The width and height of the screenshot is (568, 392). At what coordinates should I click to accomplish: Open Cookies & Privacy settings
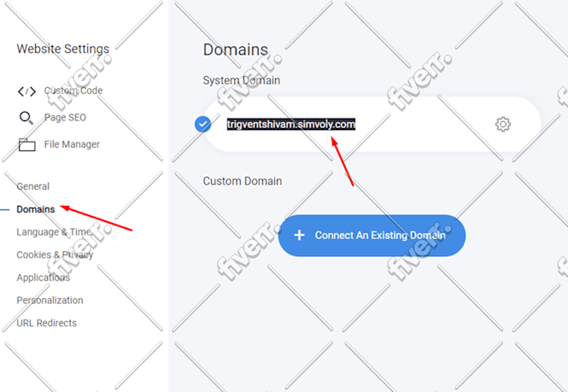[55, 255]
